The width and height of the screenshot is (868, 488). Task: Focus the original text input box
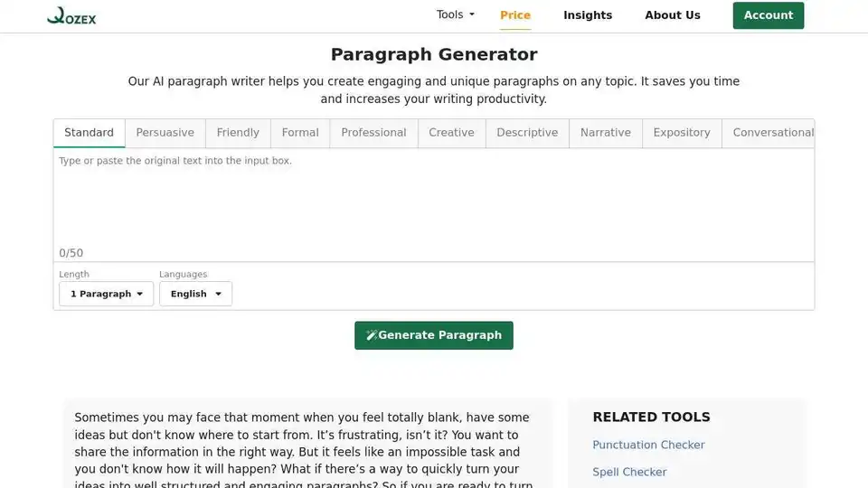tap(433, 199)
